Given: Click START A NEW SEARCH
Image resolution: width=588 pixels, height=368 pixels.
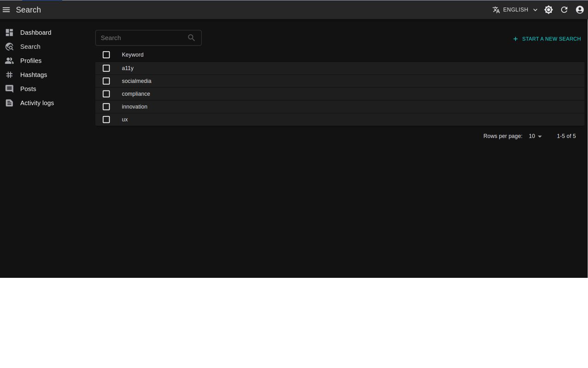Looking at the screenshot, I should [547, 39].
